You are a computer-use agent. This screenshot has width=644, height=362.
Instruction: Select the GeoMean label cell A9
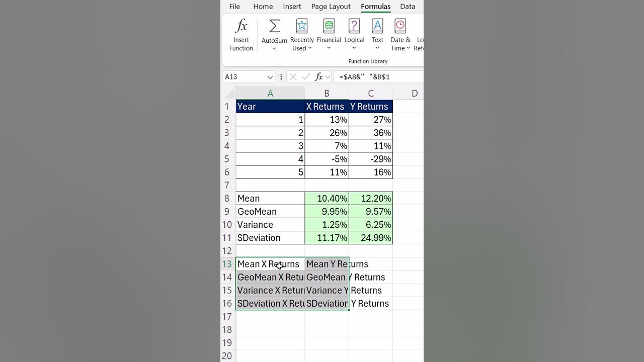point(270,211)
